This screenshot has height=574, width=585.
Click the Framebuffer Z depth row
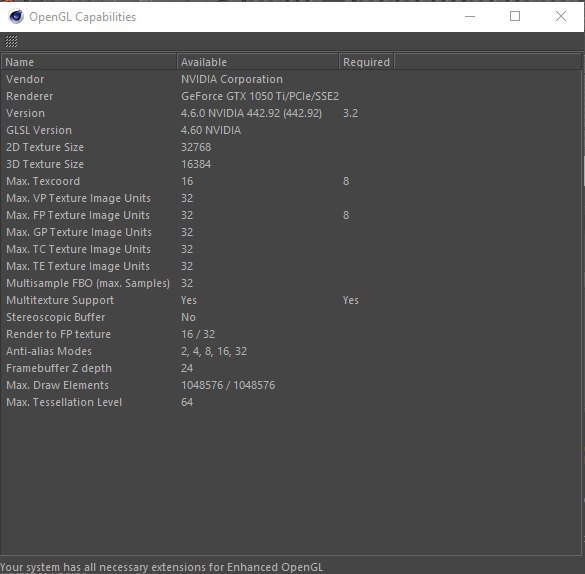coord(291,368)
